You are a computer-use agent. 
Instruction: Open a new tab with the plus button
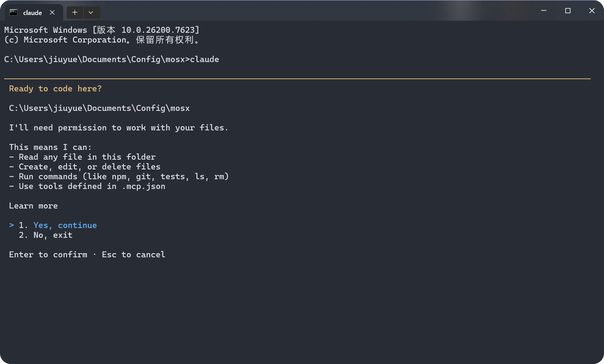(x=75, y=13)
